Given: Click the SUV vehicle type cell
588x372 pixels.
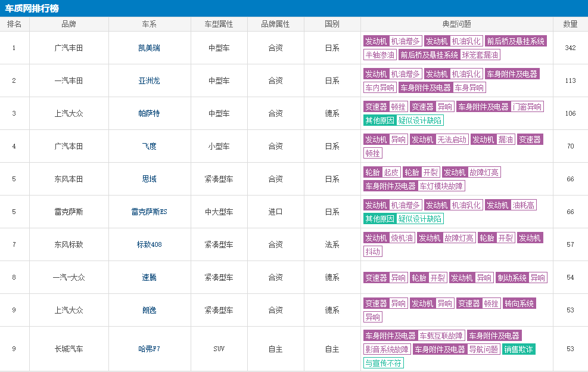Looking at the screenshot, I should pyautogui.click(x=219, y=349).
